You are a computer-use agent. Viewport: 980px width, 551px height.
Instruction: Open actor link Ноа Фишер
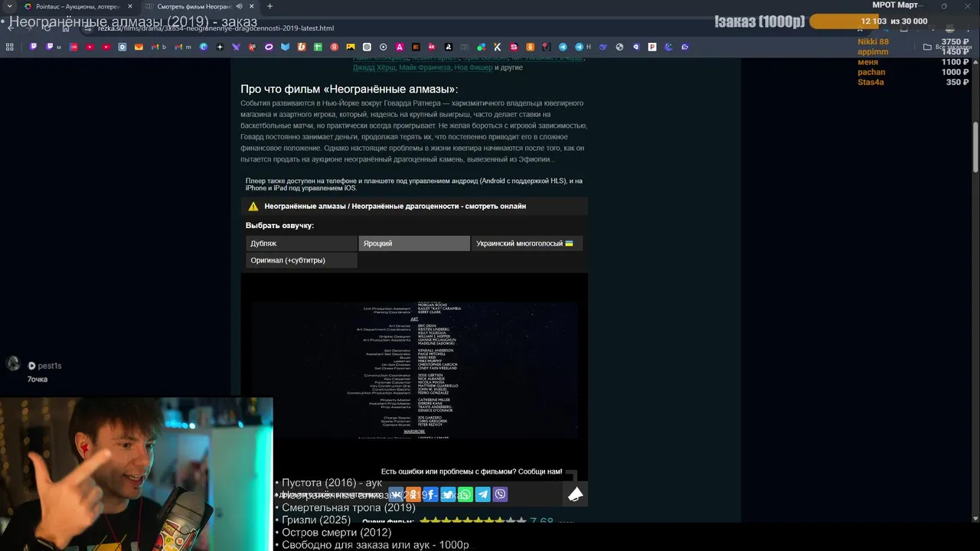[x=473, y=67]
